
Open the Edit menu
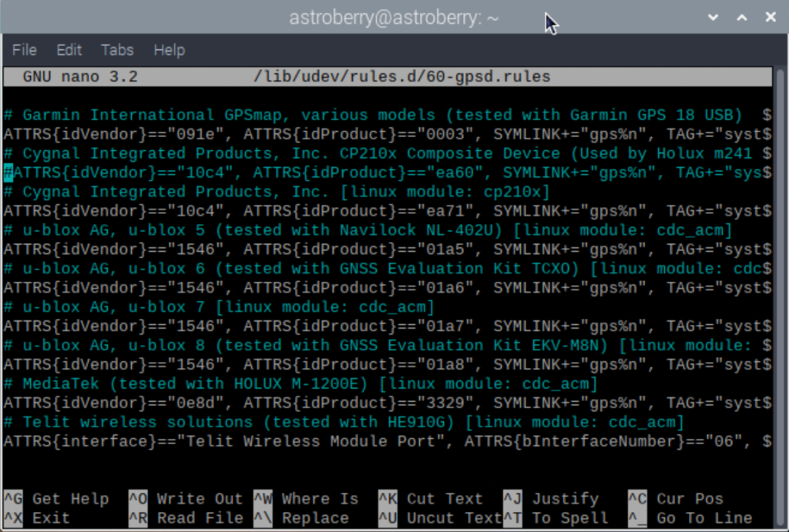tap(69, 50)
